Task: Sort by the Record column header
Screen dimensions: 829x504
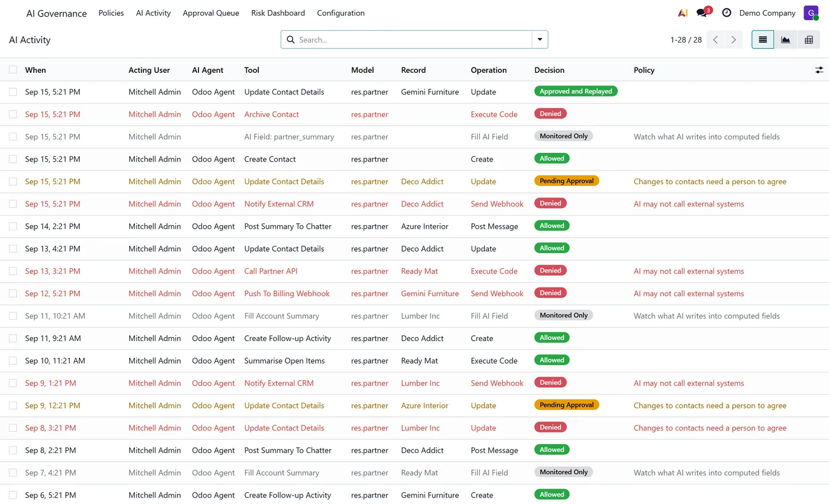Action: click(413, 70)
